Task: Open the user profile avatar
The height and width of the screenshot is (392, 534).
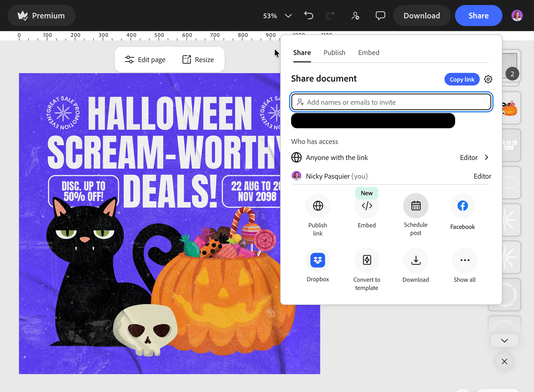Action: pyautogui.click(x=517, y=16)
